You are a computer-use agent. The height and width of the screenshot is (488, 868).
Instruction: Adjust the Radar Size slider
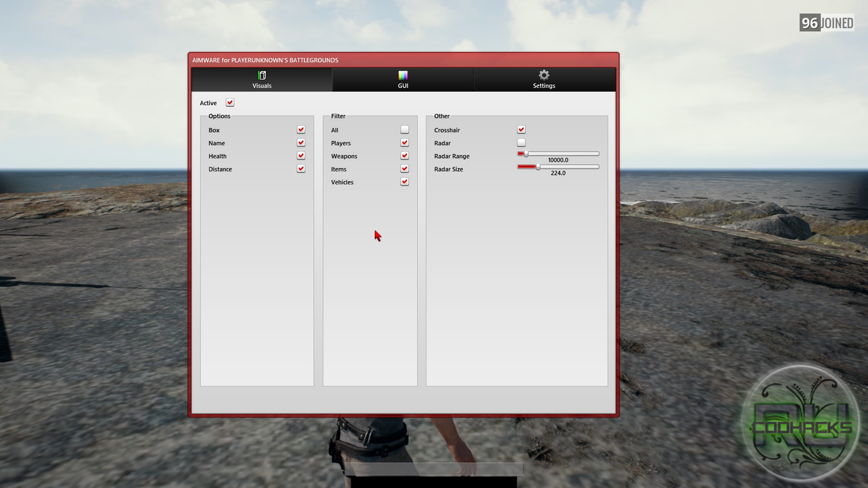tap(558, 167)
